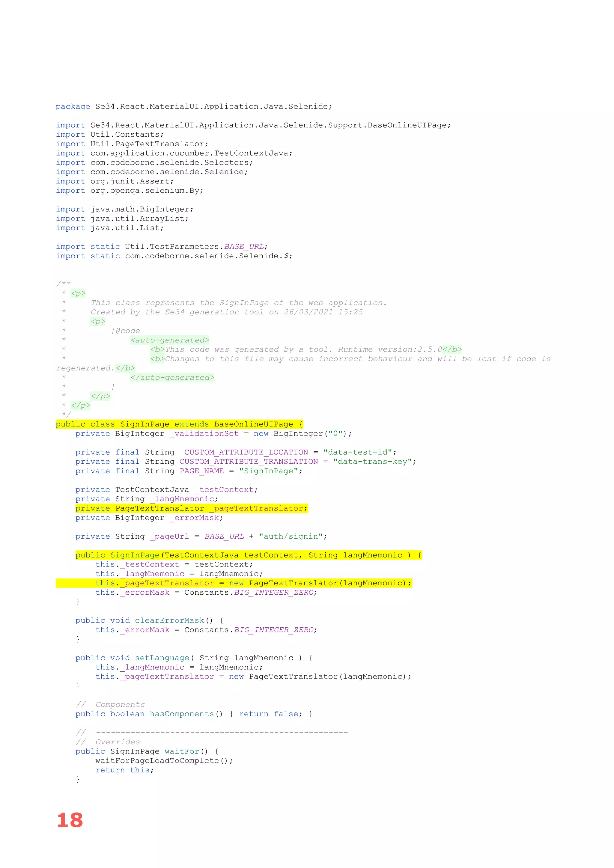Click the 'import org.junit.Assert;' line
Image resolution: width=614 pixels, height=868 pixels.
coord(115,181)
